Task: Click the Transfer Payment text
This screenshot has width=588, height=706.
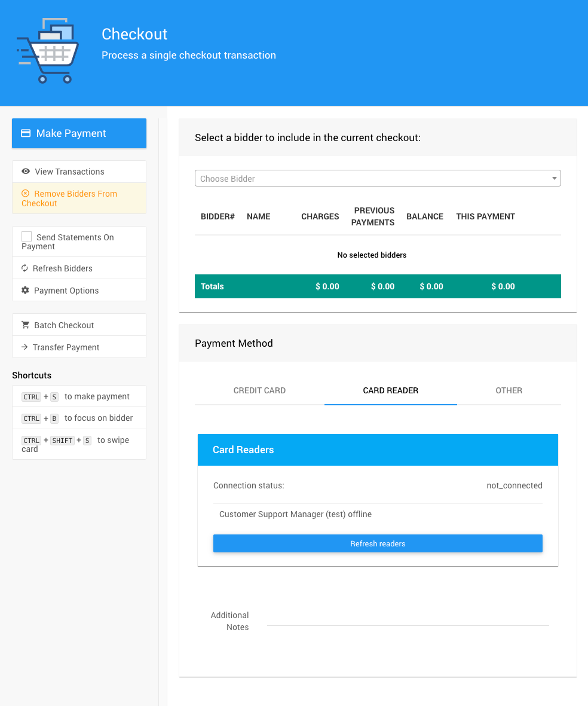Action: point(66,347)
